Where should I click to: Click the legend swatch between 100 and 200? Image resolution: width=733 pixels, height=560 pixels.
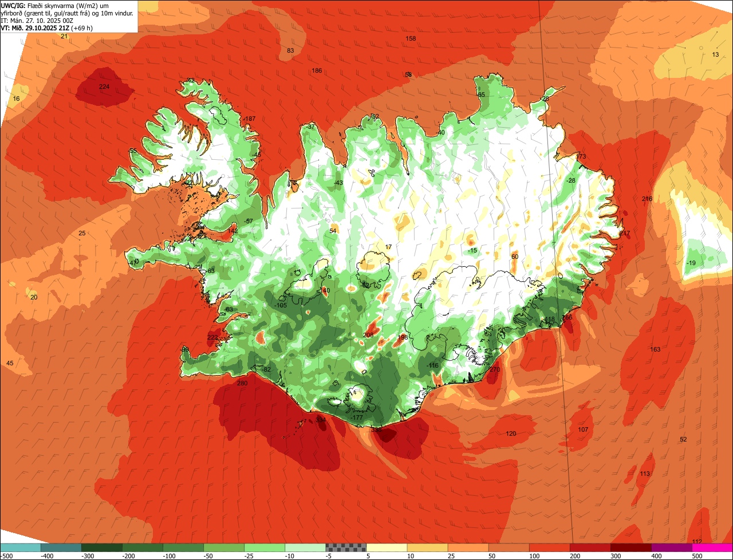point(549,547)
